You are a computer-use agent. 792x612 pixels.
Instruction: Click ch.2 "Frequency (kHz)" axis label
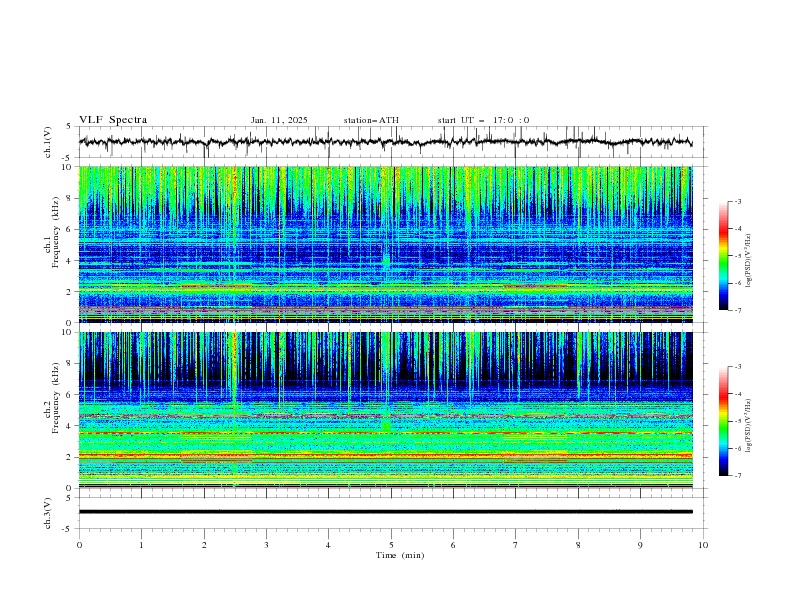click(x=56, y=398)
